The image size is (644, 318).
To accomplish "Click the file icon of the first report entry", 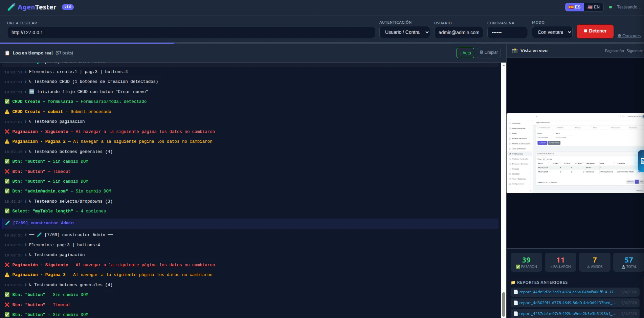I will pyautogui.click(x=516, y=292).
